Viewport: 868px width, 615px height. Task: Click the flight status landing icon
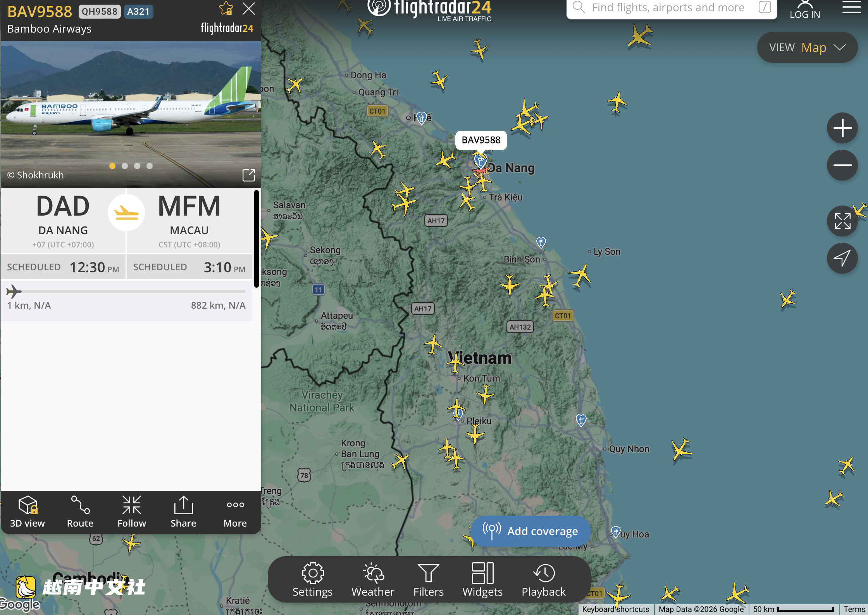pos(126,212)
